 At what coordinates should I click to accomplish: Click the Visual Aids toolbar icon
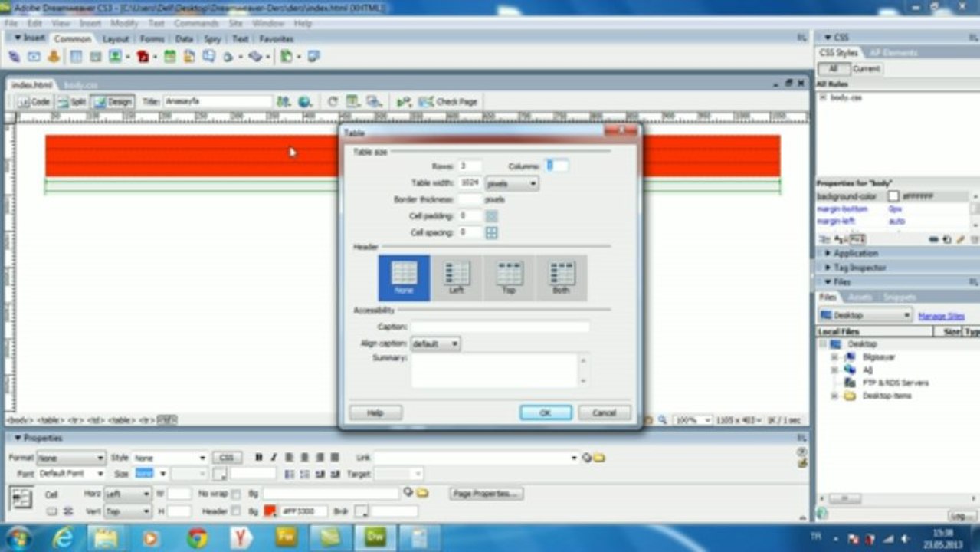click(x=373, y=101)
